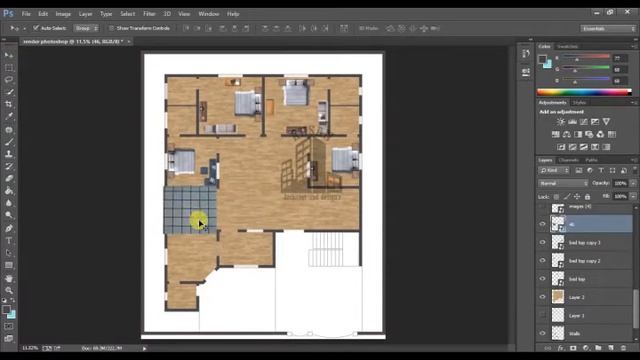Open the Move tool preset picker arrow

tap(24, 29)
